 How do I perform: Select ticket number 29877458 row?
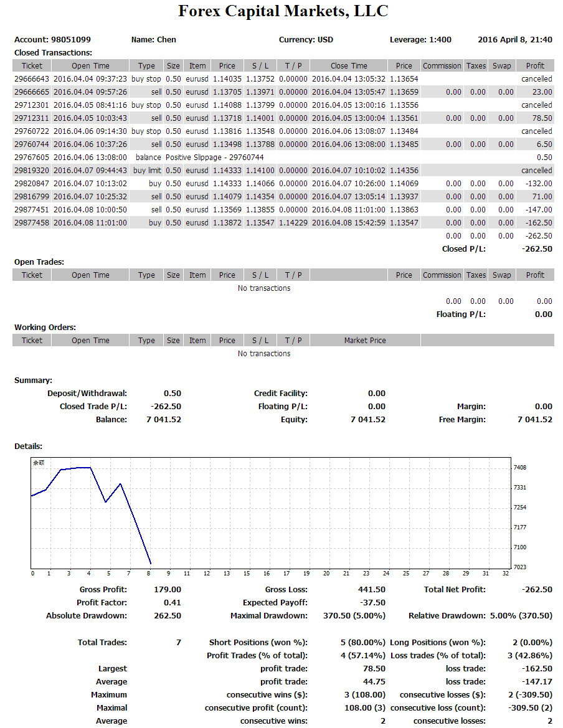(x=32, y=223)
